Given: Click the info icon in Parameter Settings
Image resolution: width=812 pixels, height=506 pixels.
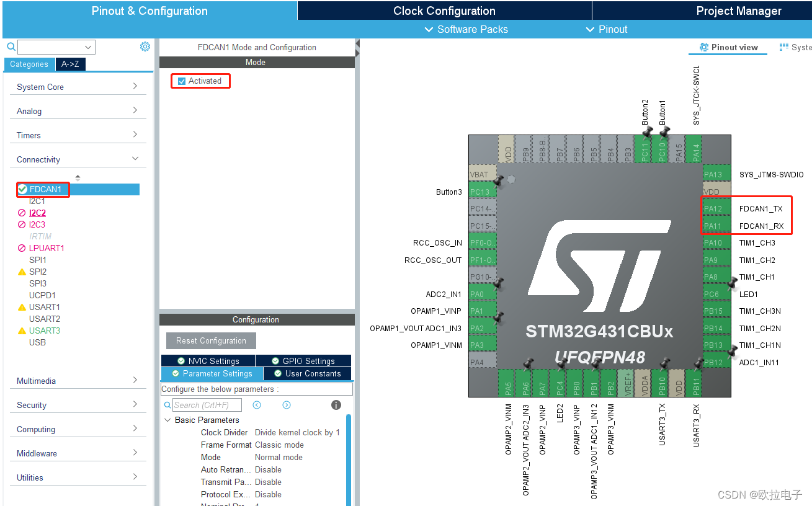Looking at the screenshot, I should [x=336, y=404].
